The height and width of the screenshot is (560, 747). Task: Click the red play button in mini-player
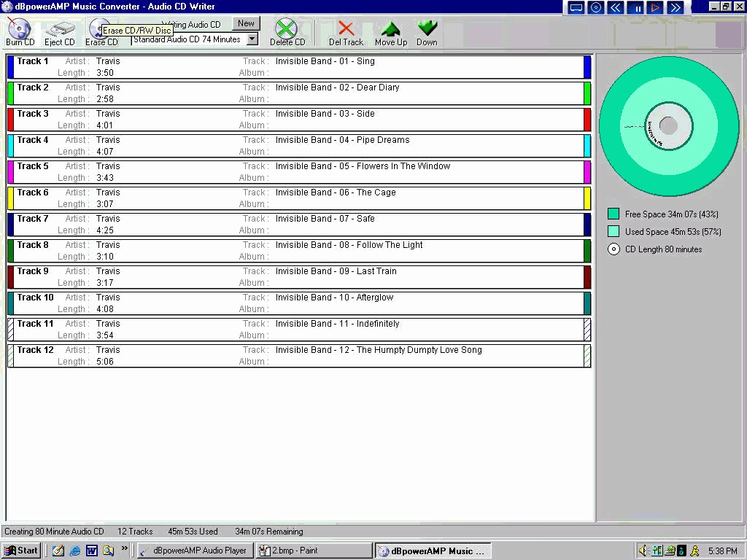tap(656, 7)
